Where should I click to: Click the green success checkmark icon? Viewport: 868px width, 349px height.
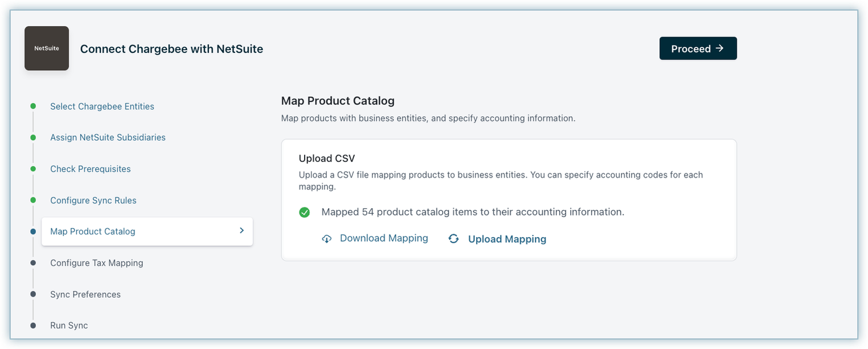(x=305, y=212)
